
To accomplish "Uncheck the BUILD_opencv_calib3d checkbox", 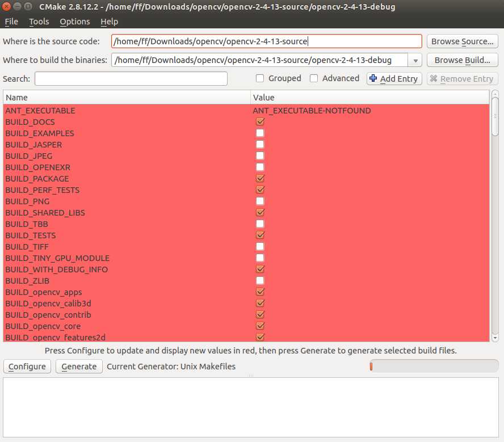I will (x=260, y=303).
